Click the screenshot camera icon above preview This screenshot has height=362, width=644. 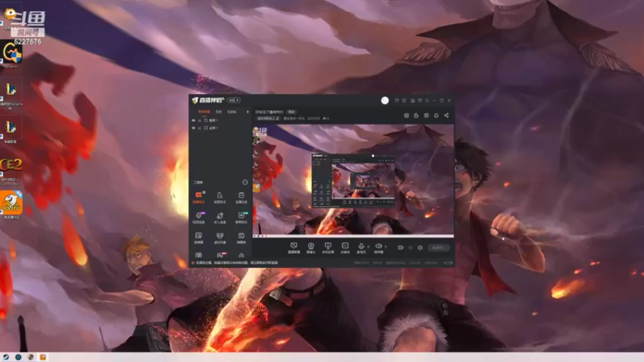click(x=407, y=116)
